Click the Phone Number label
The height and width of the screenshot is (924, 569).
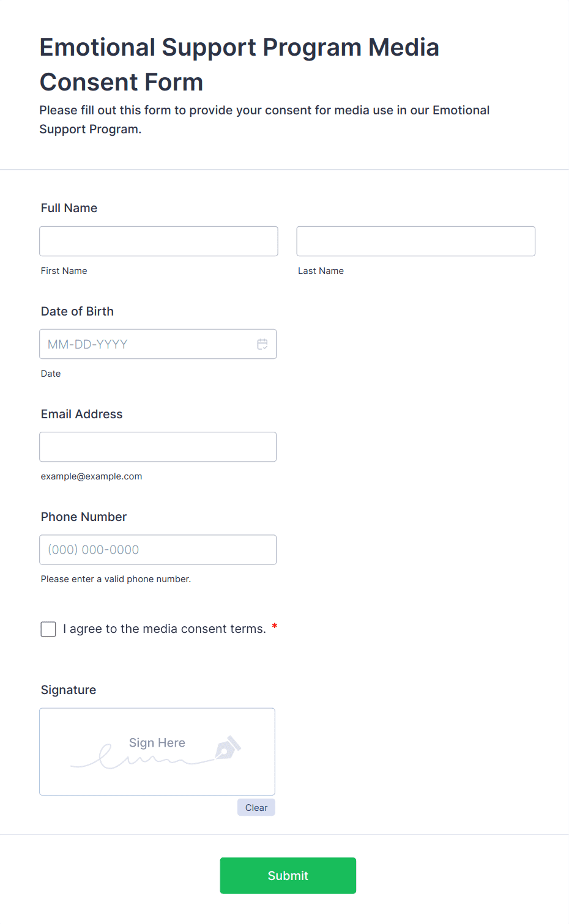84,517
